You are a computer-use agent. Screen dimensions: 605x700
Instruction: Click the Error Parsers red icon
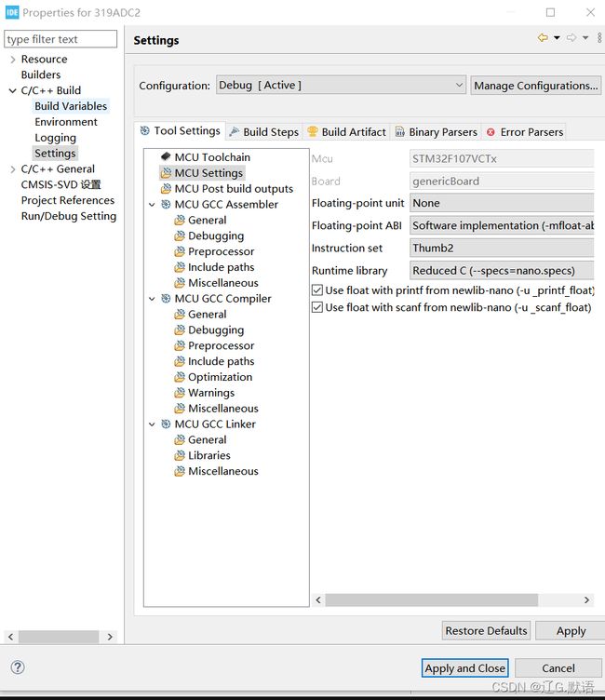(x=491, y=132)
